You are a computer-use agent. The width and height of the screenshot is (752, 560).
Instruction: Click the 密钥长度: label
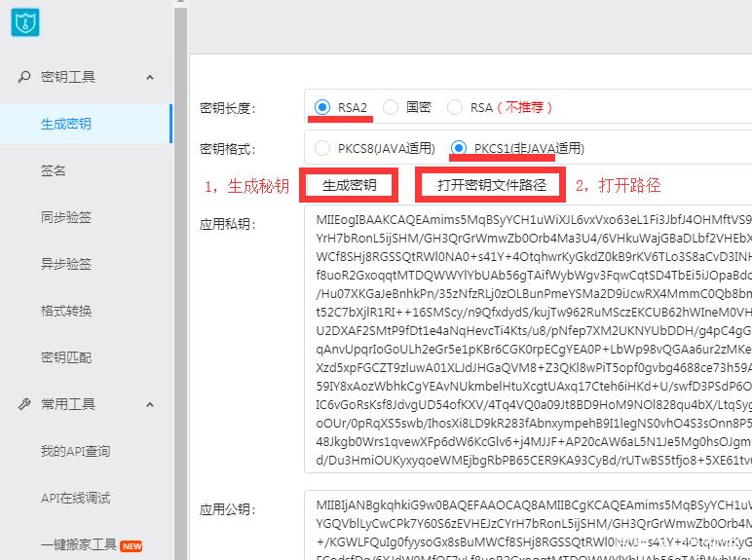[x=228, y=108]
